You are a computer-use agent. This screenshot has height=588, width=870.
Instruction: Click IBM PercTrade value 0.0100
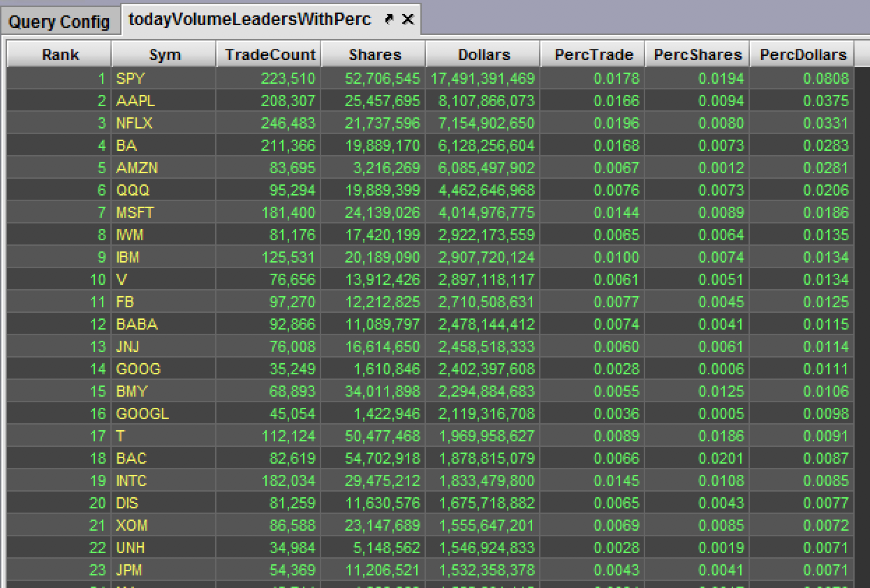tap(593, 257)
